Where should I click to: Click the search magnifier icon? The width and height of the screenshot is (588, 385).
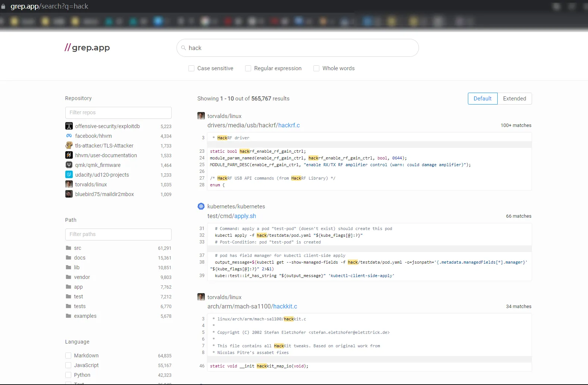[x=184, y=48]
